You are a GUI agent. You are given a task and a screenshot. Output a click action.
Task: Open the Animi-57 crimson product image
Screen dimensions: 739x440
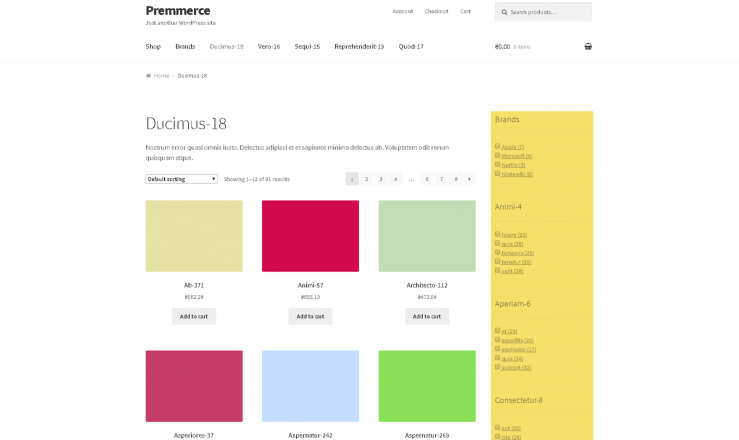click(311, 236)
